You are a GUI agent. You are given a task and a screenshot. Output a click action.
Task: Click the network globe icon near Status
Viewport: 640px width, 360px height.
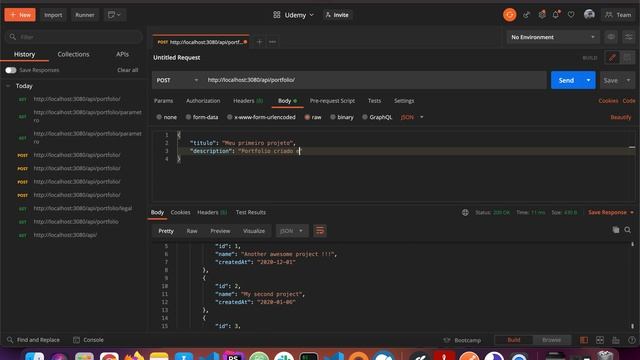point(465,212)
